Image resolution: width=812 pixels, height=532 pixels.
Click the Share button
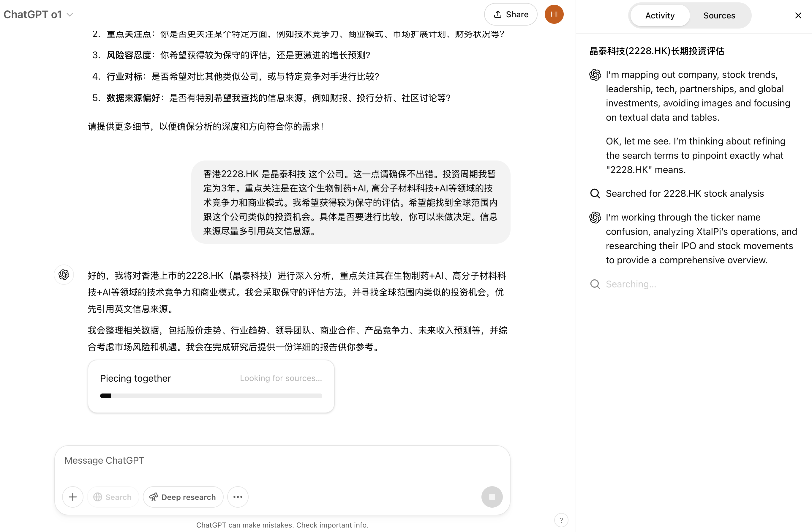point(511,14)
